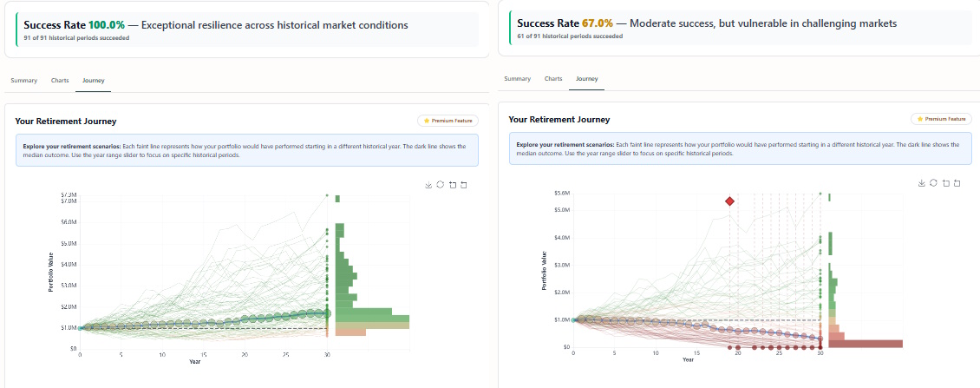
Task: Click Premium Feature badge in 100.0% success panel
Action: 448,121
